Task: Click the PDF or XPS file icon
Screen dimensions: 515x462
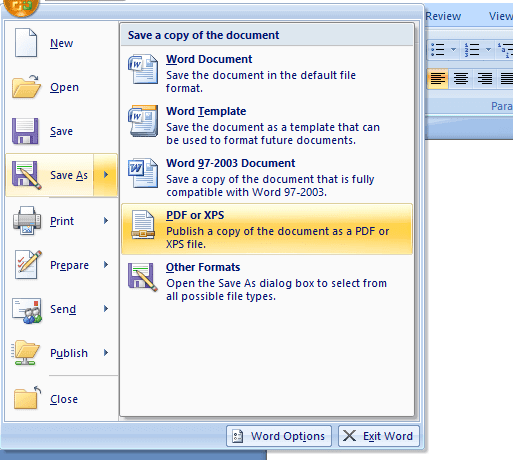Action: coord(143,225)
